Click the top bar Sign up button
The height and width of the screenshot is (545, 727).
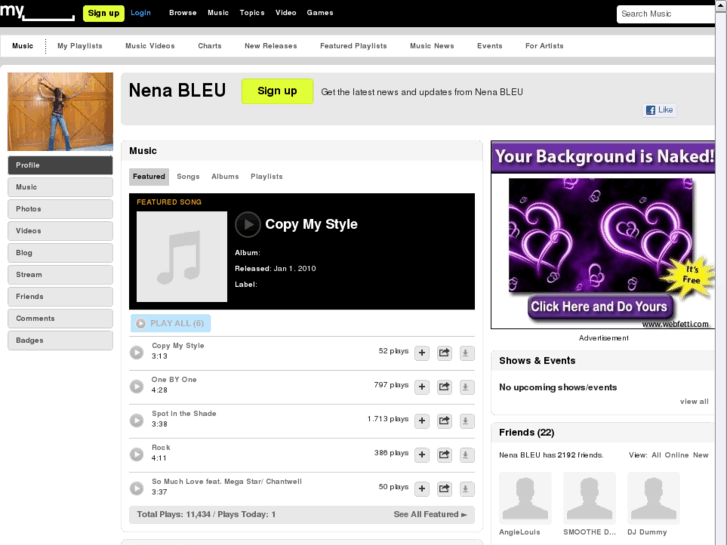coord(103,13)
